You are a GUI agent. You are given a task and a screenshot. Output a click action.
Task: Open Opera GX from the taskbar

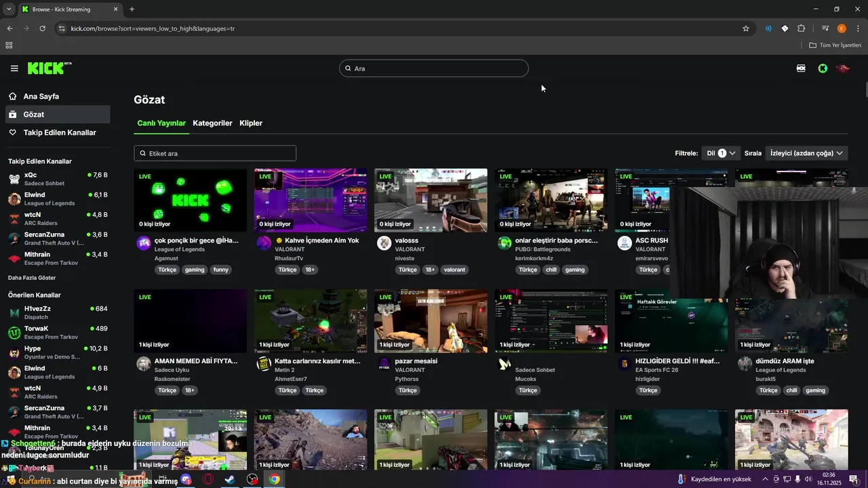pyautogui.click(x=208, y=479)
